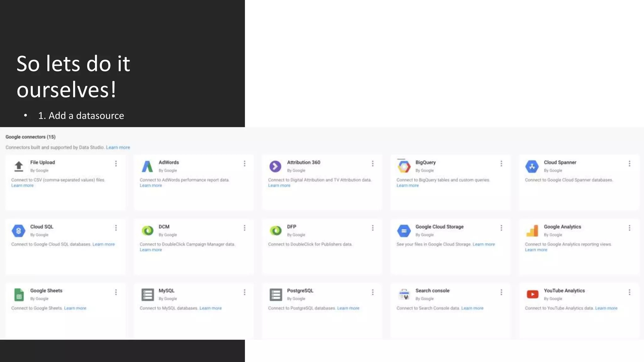Click the Attribution 360 purple icon
The width and height of the screenshot is (644, 362).
point(275,166)
